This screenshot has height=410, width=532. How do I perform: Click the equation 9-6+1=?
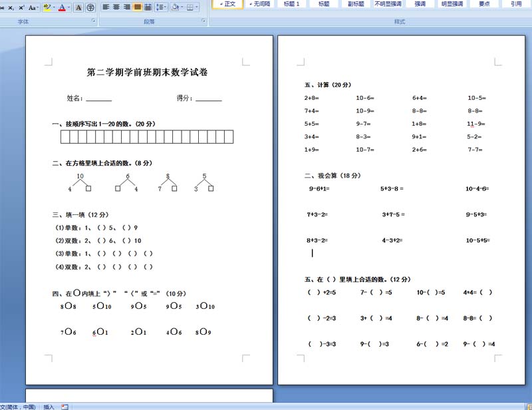(319, 188)
